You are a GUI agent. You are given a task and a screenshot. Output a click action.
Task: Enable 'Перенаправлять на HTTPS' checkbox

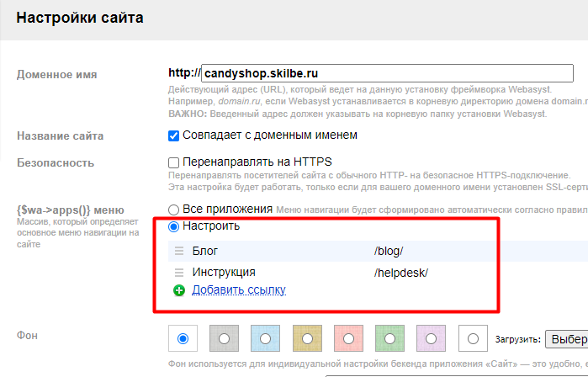174,162
